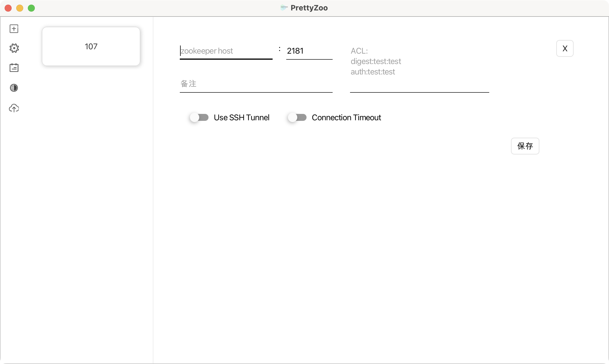Enable the Use SSH Tunnel switch
This screenshot has width=609, height=364.
(x=199, y=117)
